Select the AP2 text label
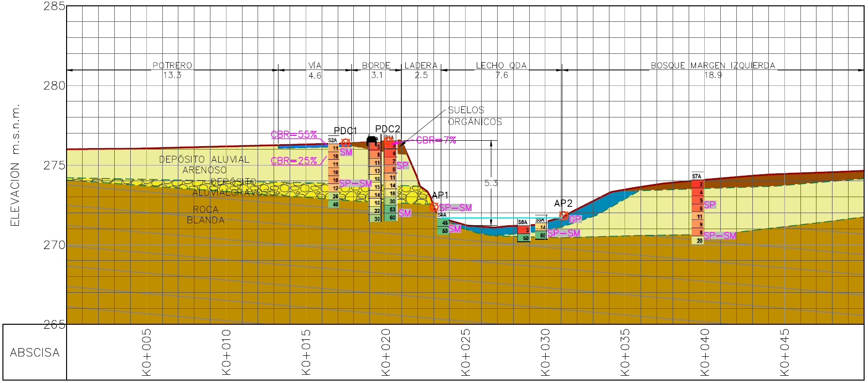 coord(563,203)
